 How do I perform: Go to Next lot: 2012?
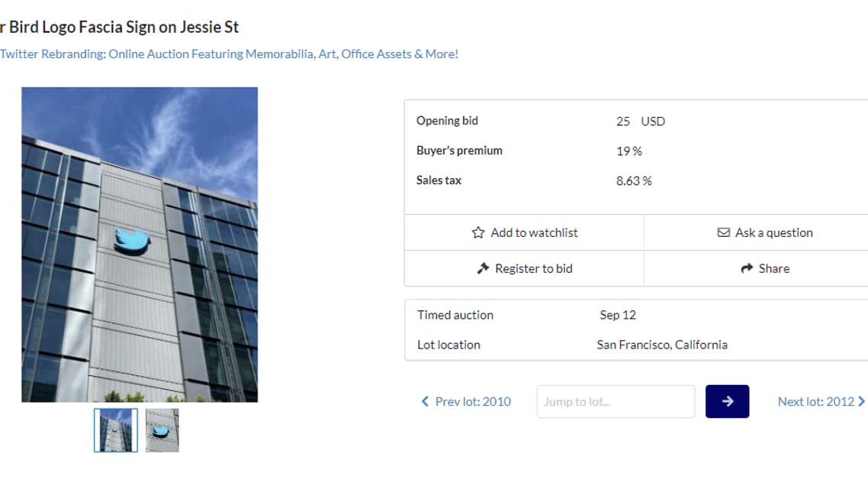(x=821, y=401)
